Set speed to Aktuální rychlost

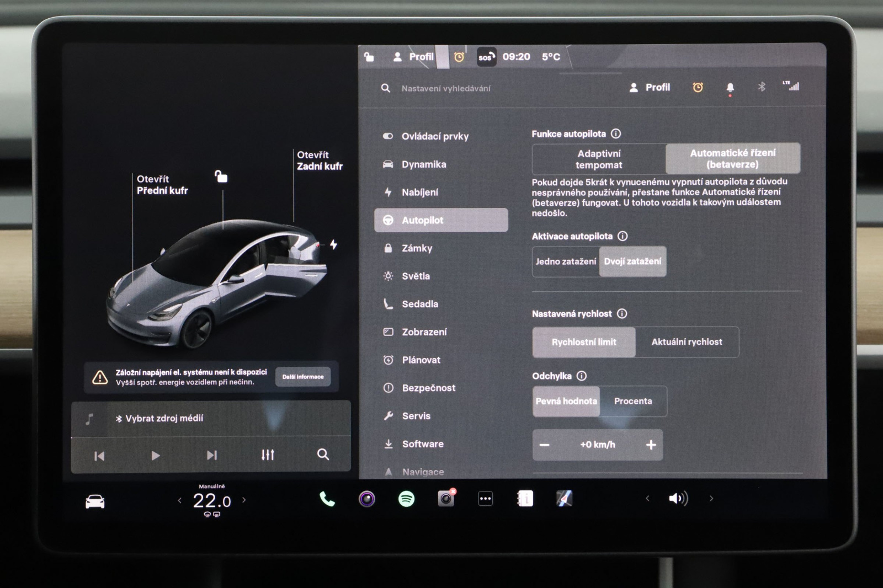[x=687, y=342]
